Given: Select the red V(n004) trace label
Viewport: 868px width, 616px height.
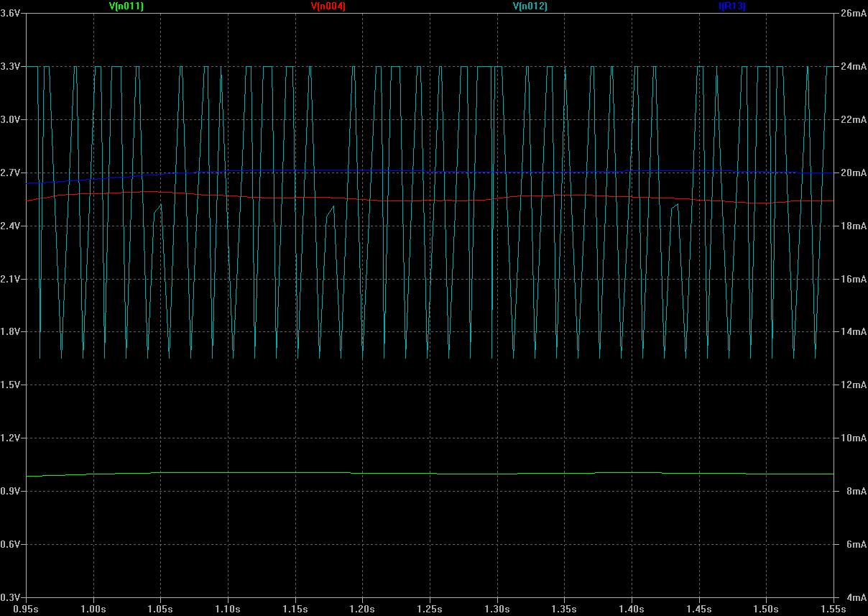Looking at the screenshot, I should (x=328, y=6).
